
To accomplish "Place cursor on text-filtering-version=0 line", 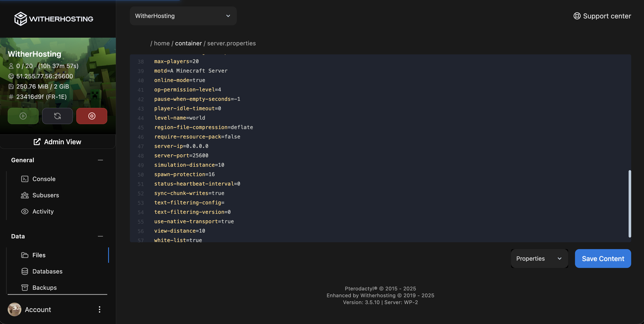I will (192, 212).
